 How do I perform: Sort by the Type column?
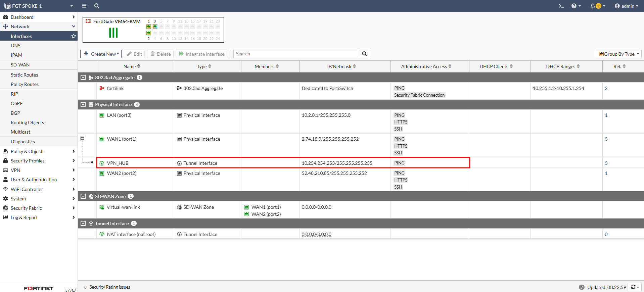coord(204,66)
